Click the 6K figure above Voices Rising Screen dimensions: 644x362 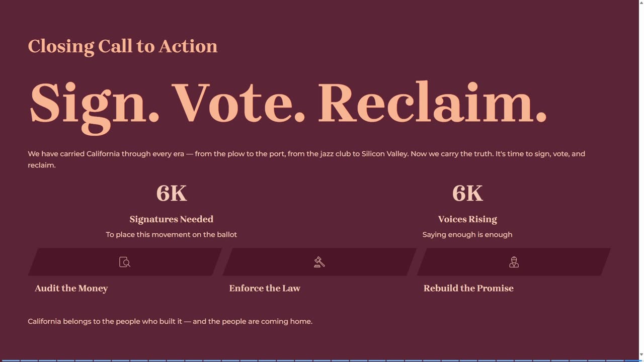[467, 193]
